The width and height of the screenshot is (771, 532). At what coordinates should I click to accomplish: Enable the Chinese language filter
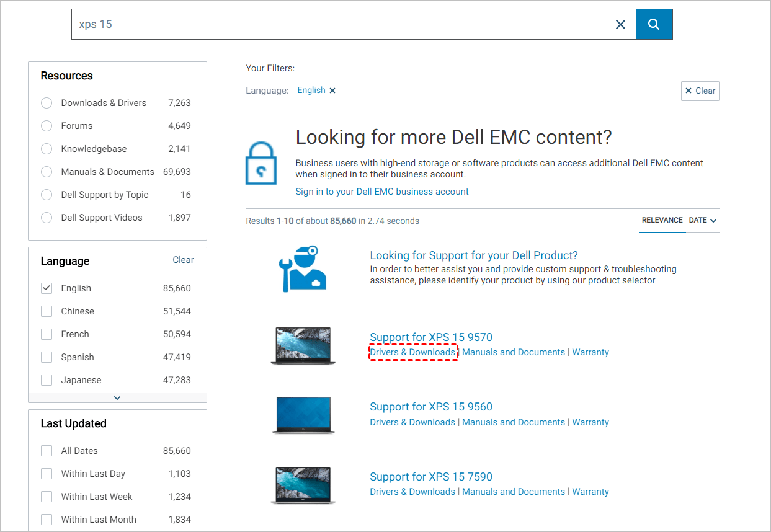pyautogui.click(x=47, y=311)
